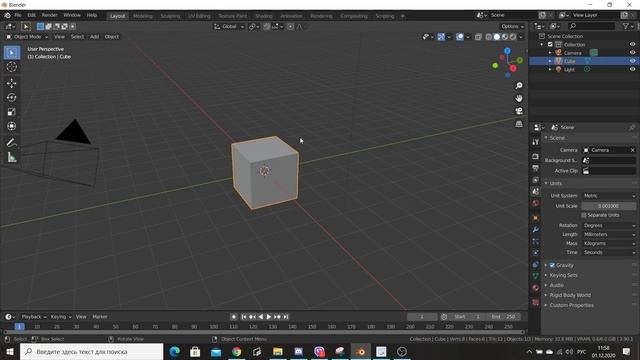Viewport: 640px width, 360px height.
Task: Switch to the Modeling workspace tab
Action: tap(142, 16)
